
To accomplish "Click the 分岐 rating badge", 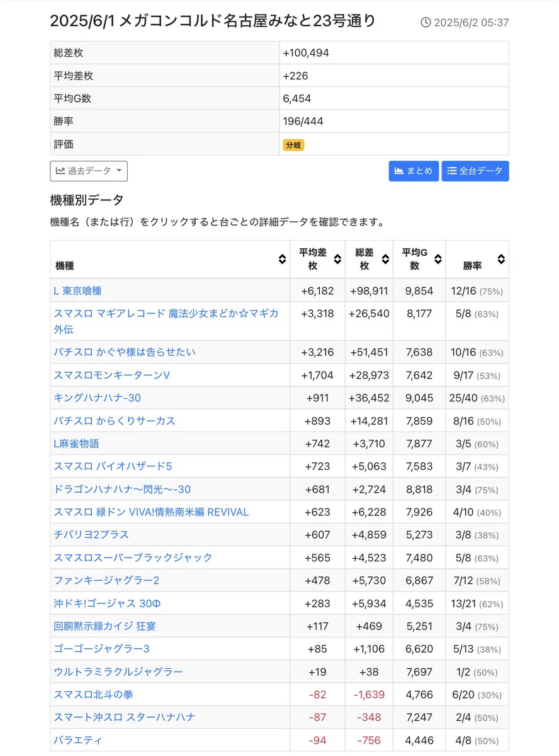I will [x=293, y=145].
